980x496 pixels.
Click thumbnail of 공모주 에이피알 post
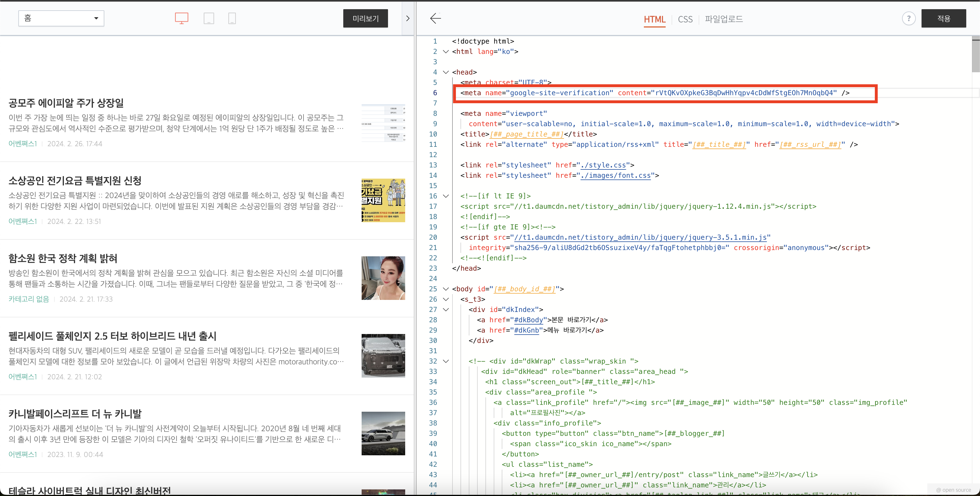(383, 123)
